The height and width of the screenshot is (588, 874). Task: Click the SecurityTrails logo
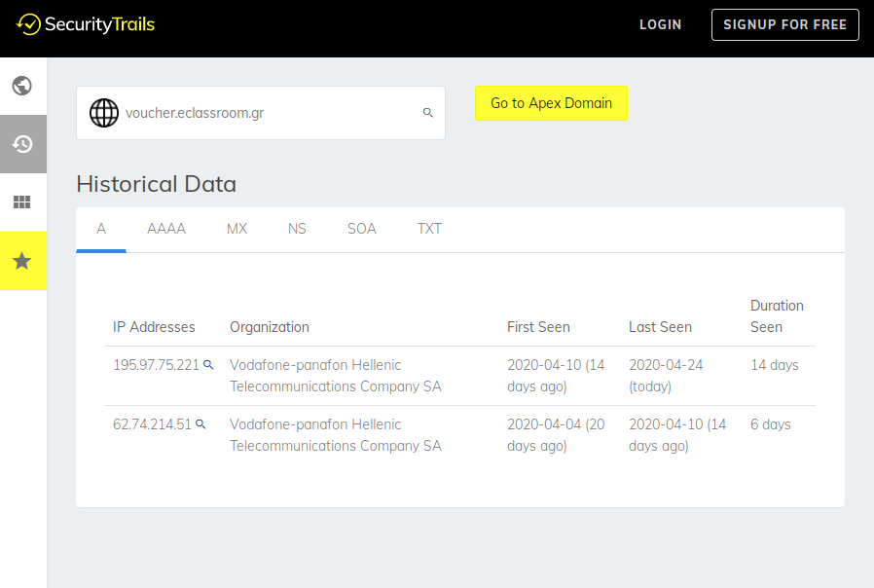86,24
